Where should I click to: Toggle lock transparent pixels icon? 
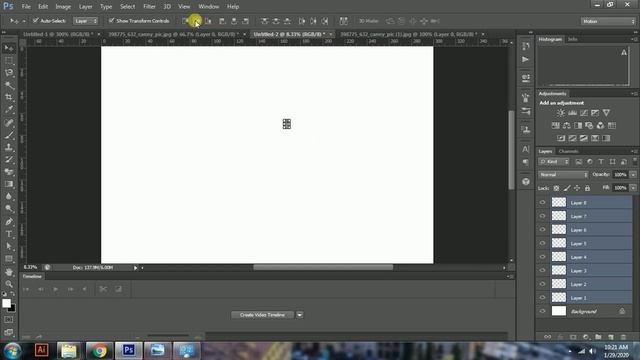tap(556, 188)
